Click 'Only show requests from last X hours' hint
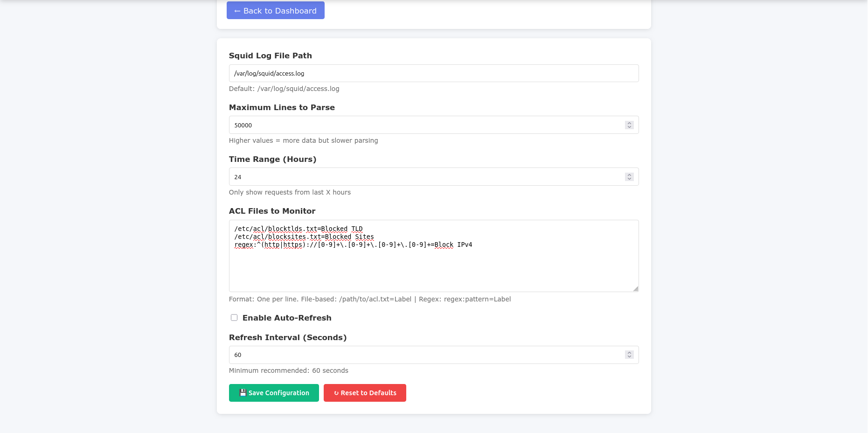This screenshot has height=433, width=868. (x=290, y=192)
